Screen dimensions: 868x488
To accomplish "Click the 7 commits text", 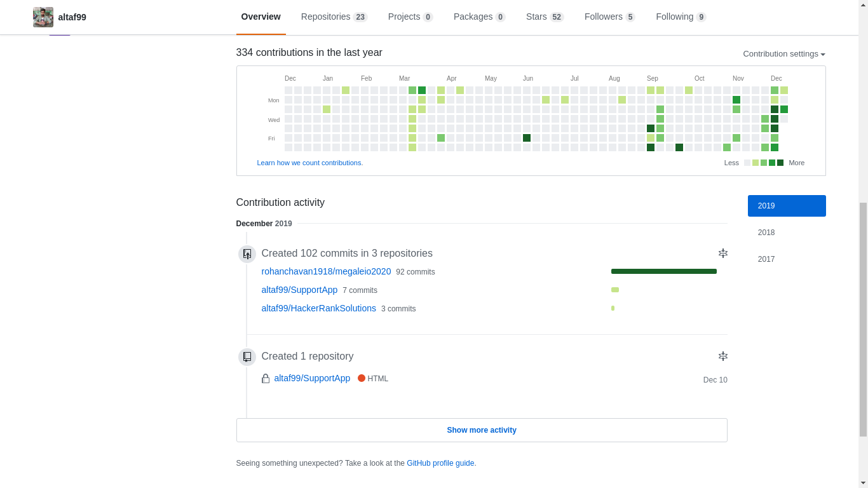I will point(360,290).
